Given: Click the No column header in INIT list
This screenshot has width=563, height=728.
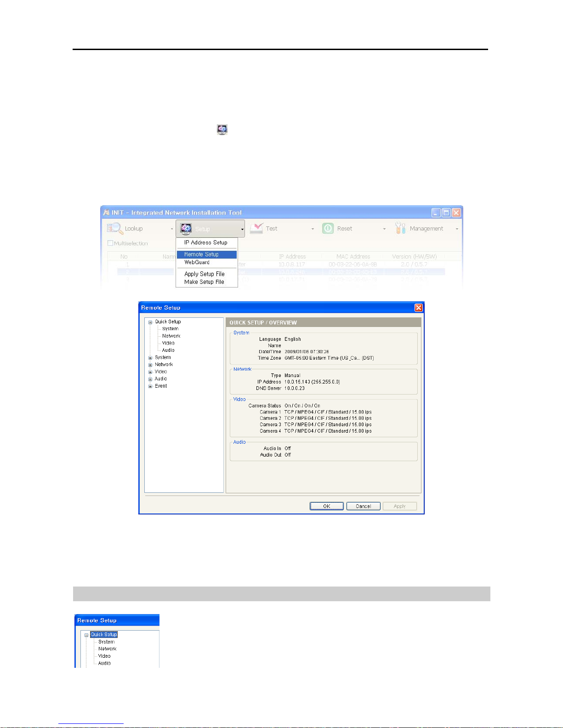Looking at the screenshot, I should tap(124, 257).
